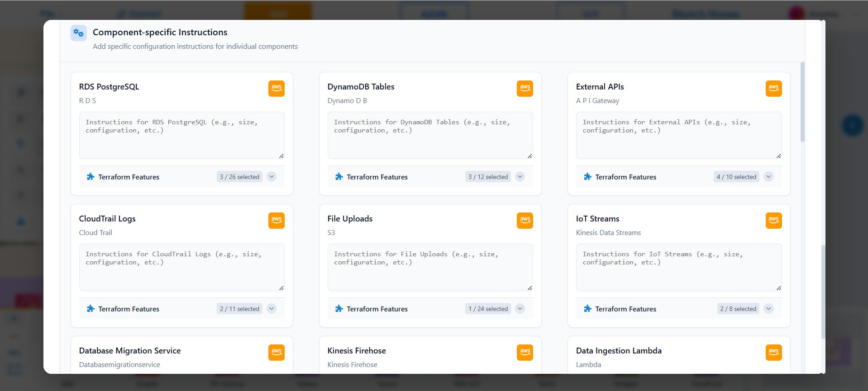Viewport: 868px width, 391px height.
Task: Click the puzzle icon in IoT Streams Terraform Features
Action: (x=587, y=309)
